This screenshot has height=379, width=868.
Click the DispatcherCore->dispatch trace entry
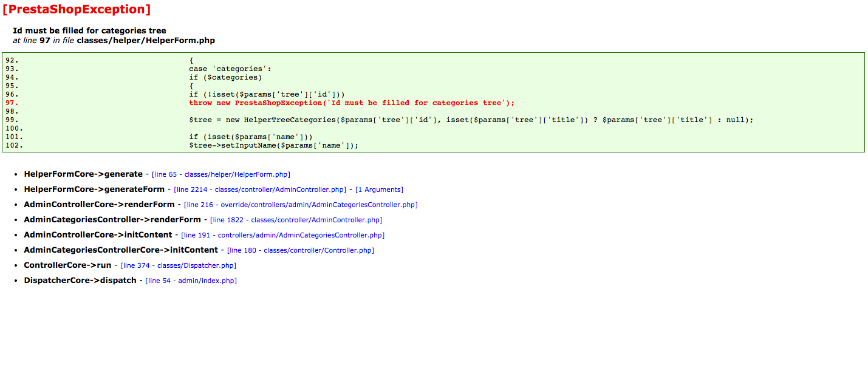(80, 281)
